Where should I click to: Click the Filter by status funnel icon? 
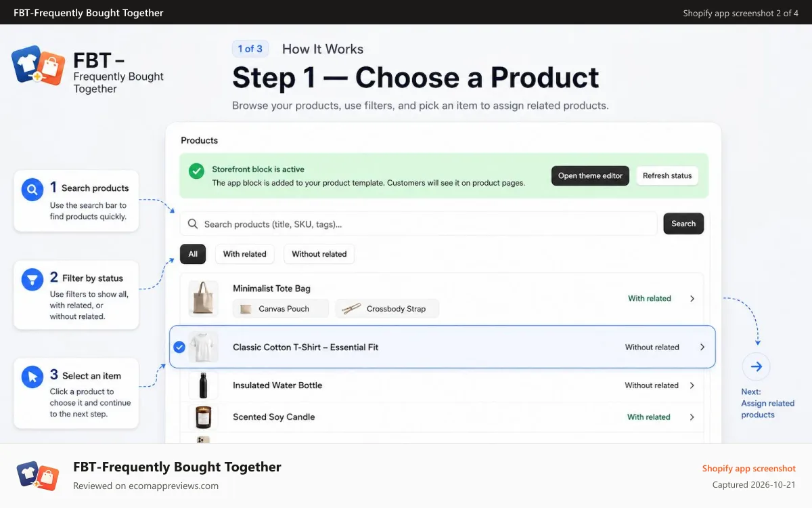pyautogui.click(x=32, y=280)
